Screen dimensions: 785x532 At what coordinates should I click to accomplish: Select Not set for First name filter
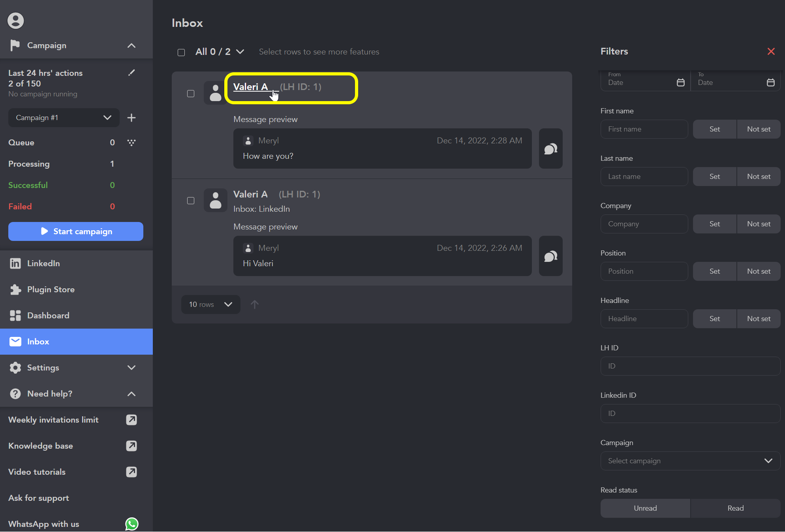759,129
